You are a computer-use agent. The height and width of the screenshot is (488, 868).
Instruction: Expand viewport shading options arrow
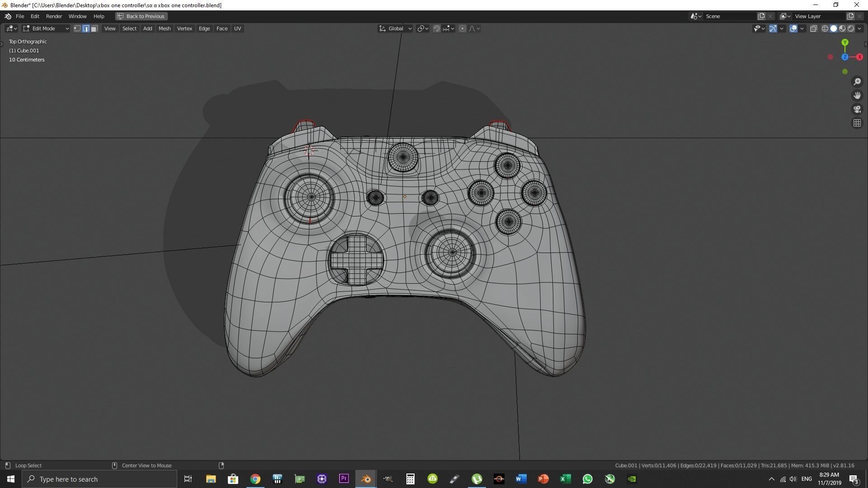click(860, 28)
